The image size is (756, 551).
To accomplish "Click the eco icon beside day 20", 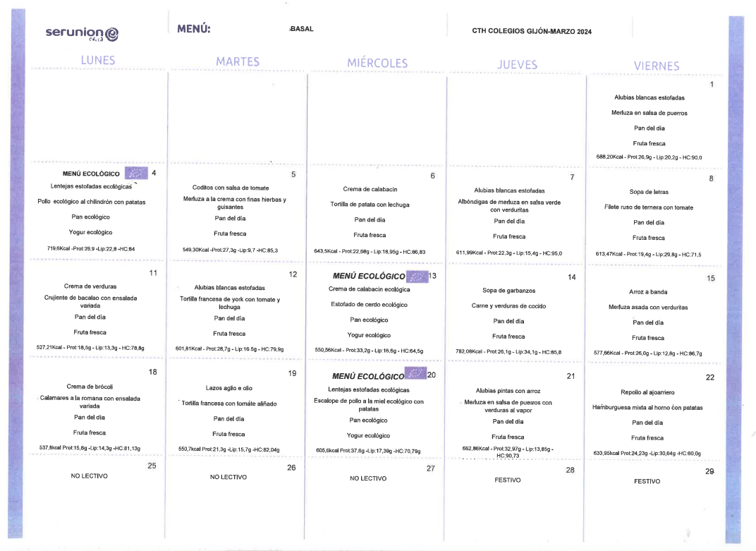I will (x=415, y=375).
